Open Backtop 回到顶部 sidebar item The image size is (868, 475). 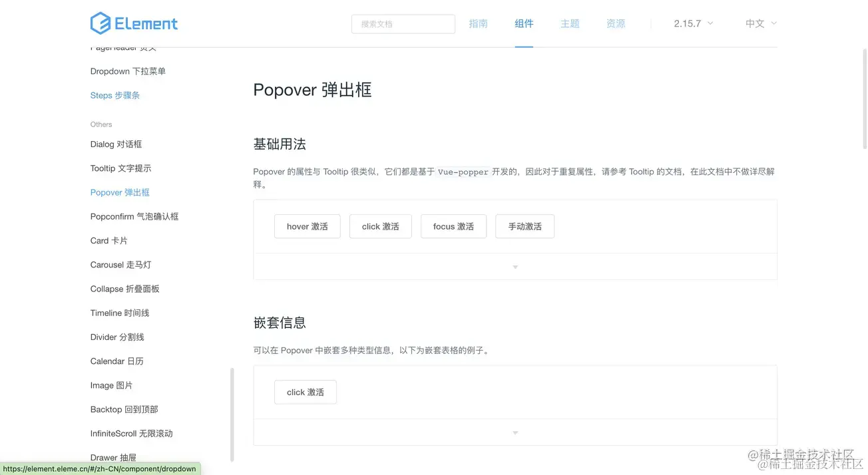(124, 409)
